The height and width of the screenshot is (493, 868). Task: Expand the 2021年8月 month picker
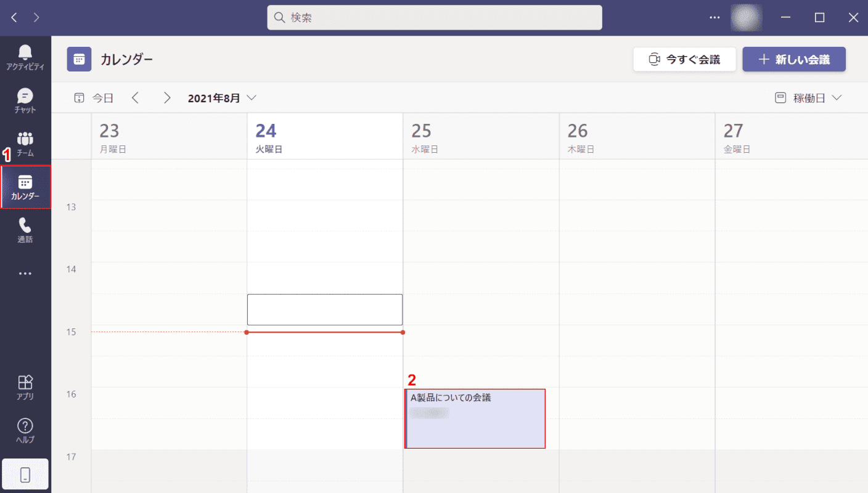coord(222,97)
